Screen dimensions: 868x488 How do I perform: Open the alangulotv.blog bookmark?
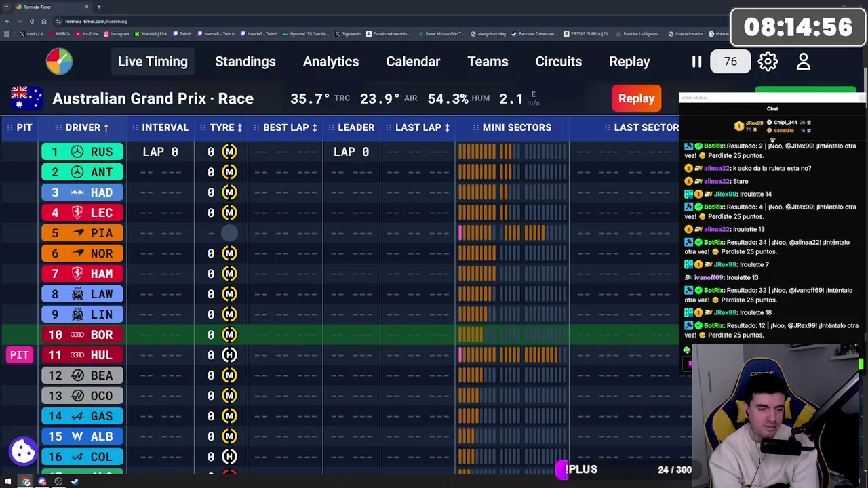[488, 33]
